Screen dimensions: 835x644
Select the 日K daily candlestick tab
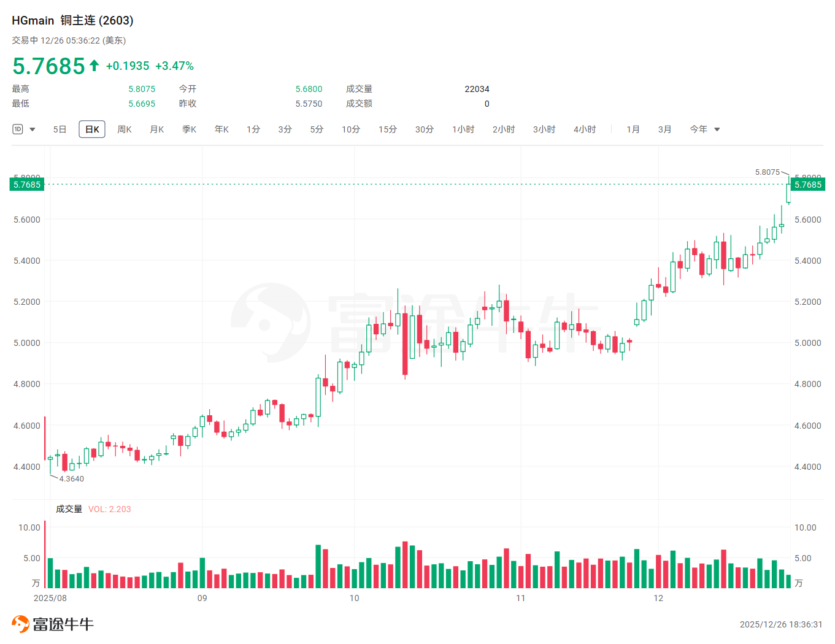[92, 129]
